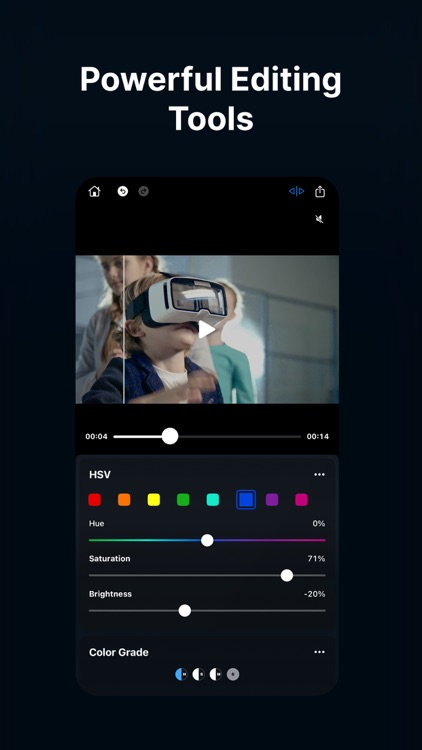Select the purple color swatch

click(x=272, y=500)
